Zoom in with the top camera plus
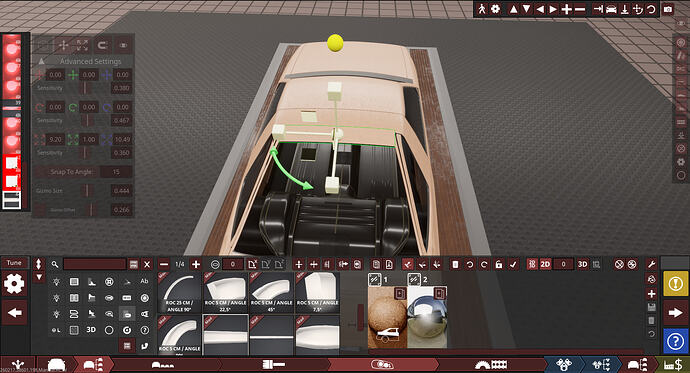Image resolution: width=690 pixels, height=373 pixels. pyautogui.click(x=566, y=9)
